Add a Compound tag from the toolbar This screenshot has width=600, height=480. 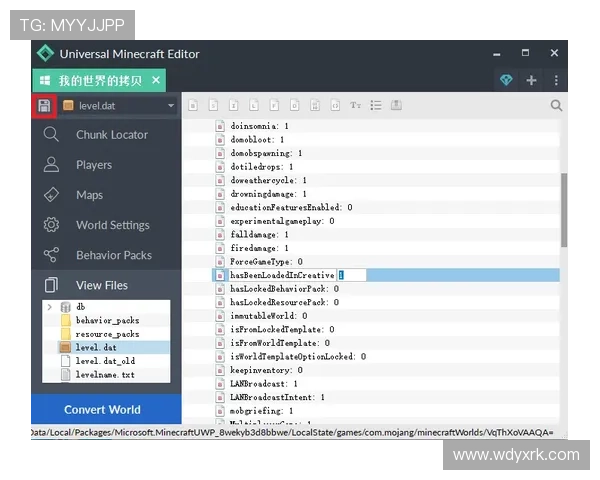pos(396,105)
